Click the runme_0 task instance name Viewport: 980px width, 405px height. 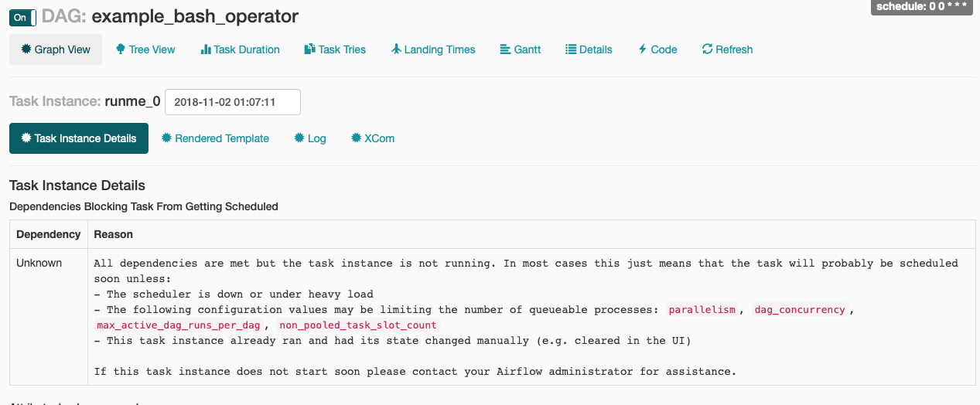[132, 101]
